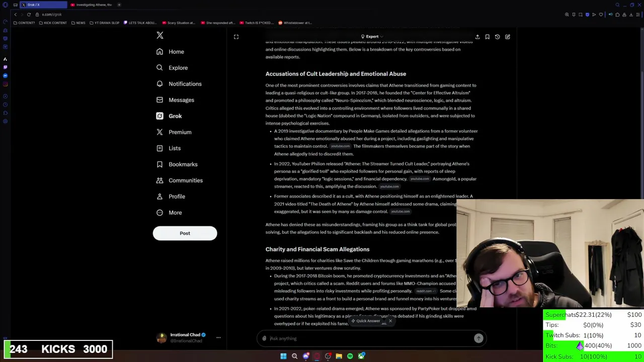Open the Explore page

pyautogui.click(x=172, y=68)
